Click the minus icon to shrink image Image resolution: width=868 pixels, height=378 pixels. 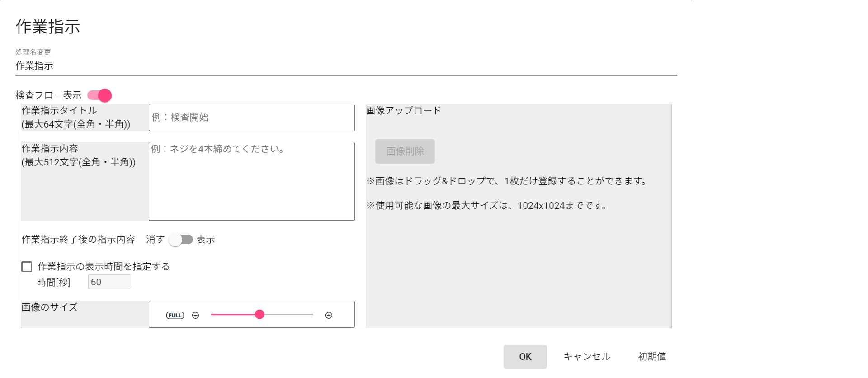click(195, 315)
